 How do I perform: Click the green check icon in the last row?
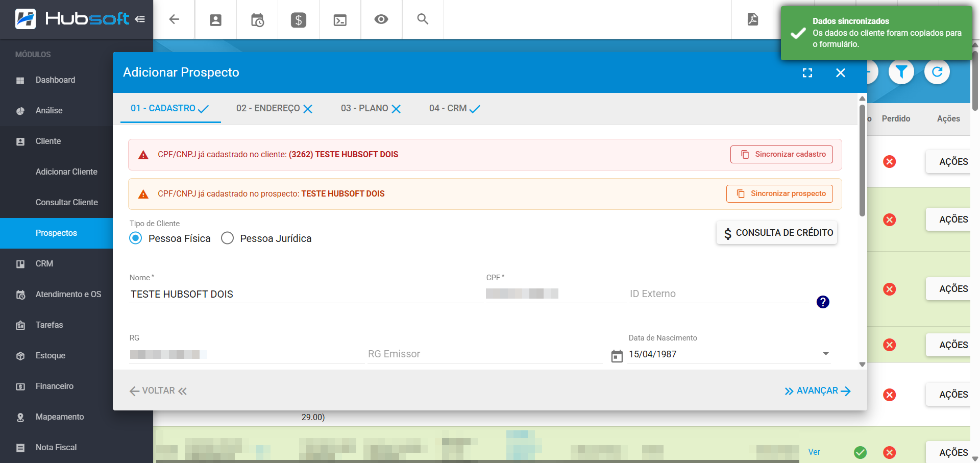point(860,452)
